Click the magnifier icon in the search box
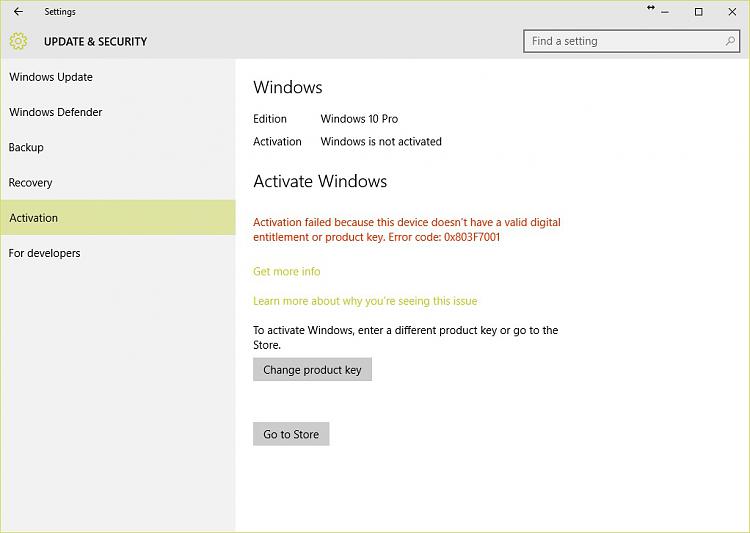 pyautogui.click(x=730, y=41)
